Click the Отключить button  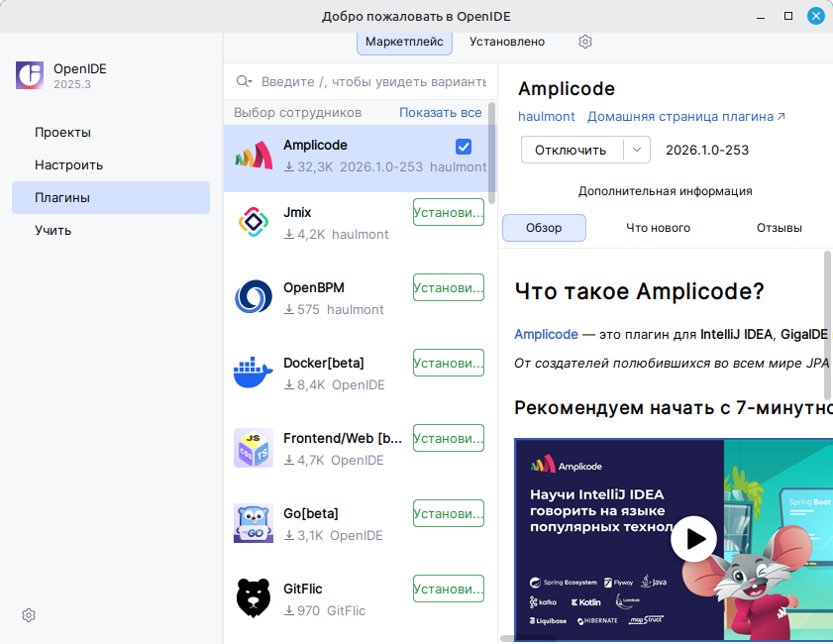pyautogui.click(x=571, y=150)
